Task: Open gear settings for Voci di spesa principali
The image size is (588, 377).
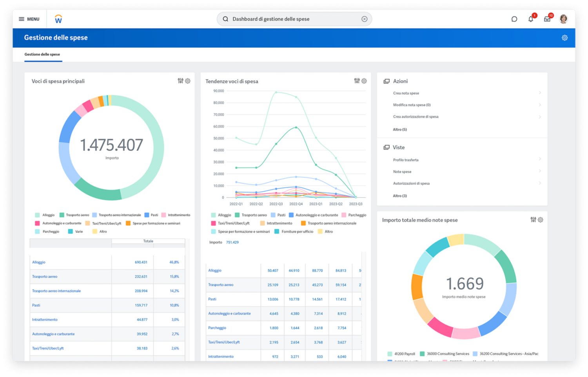Action: pos(188,81)
